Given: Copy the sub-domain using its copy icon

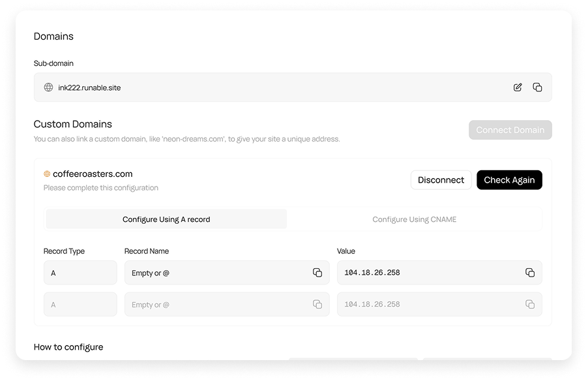Looking at the screenshot, I should (537, 87).
